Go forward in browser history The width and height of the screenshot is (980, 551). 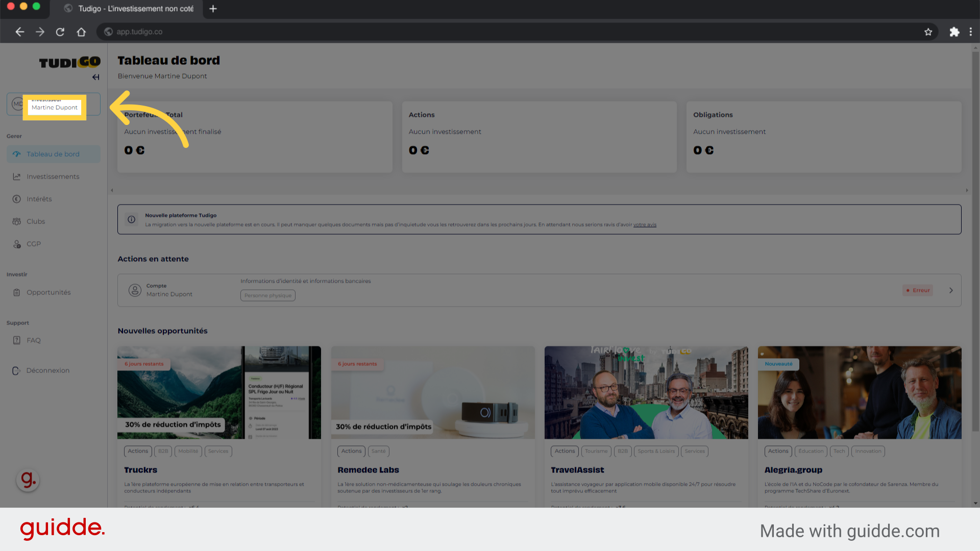(40, 32)
